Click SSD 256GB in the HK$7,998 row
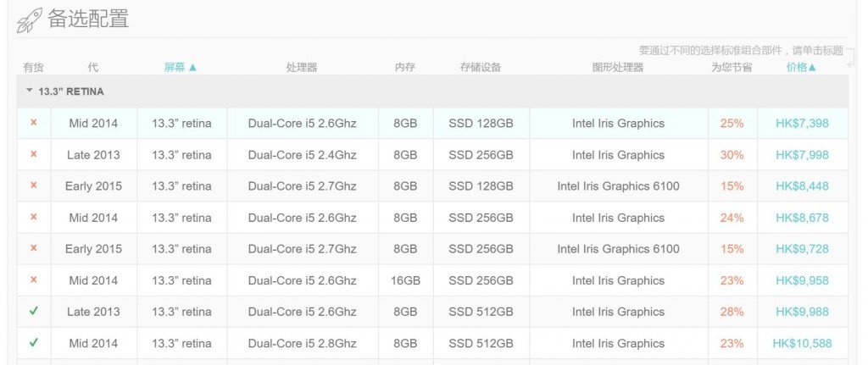 tap(481, 155)
